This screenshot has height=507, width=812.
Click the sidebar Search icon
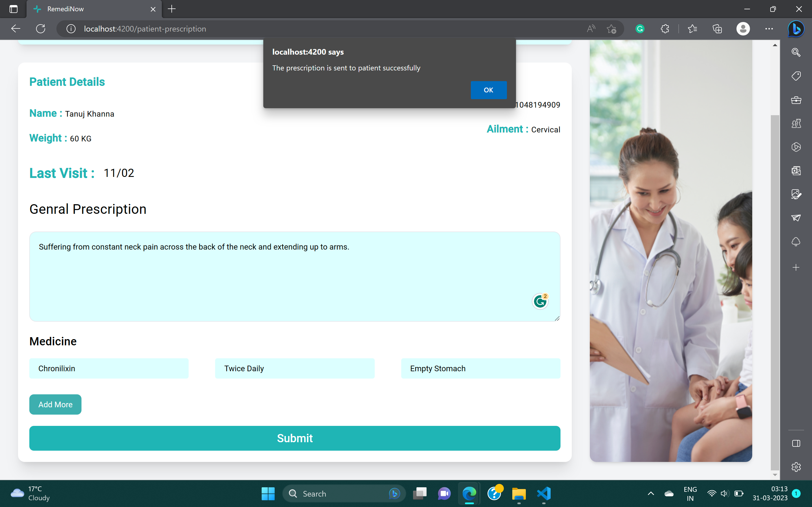(796, 52)
